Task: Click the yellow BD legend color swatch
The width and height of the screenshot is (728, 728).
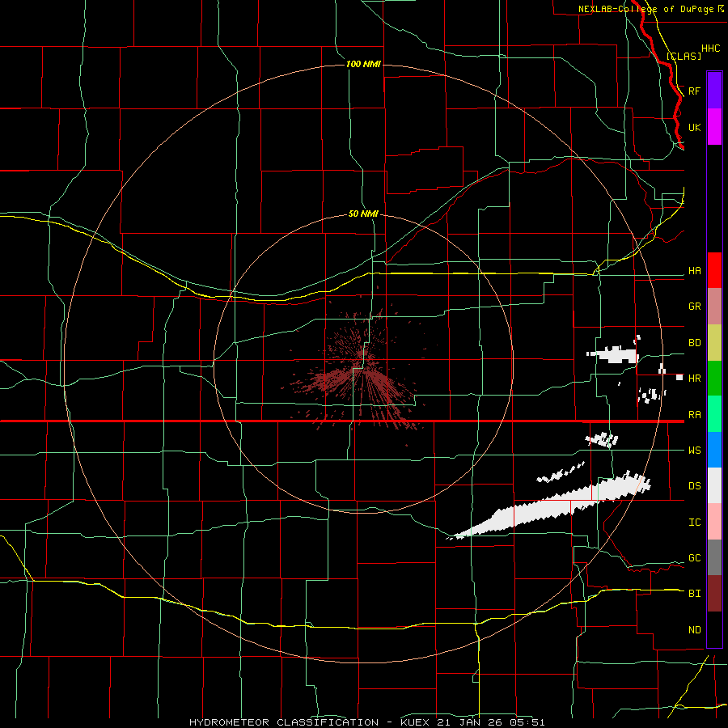Action: [714, 343]
